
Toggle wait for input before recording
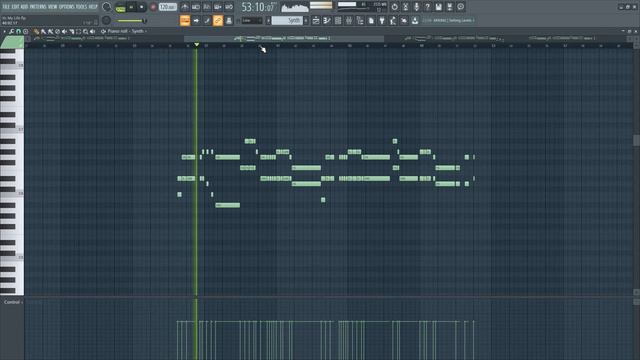pyautogui.click(x=196, y=7)
